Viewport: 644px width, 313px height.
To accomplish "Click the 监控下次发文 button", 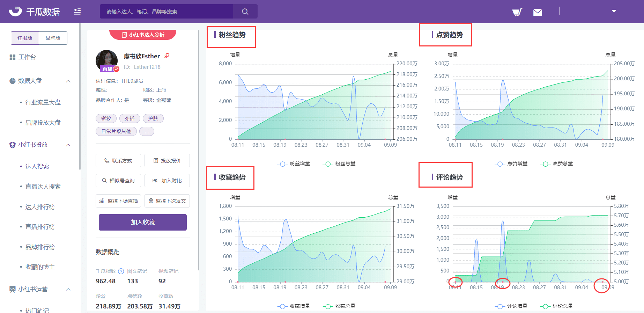I will (x=167, y=201).
